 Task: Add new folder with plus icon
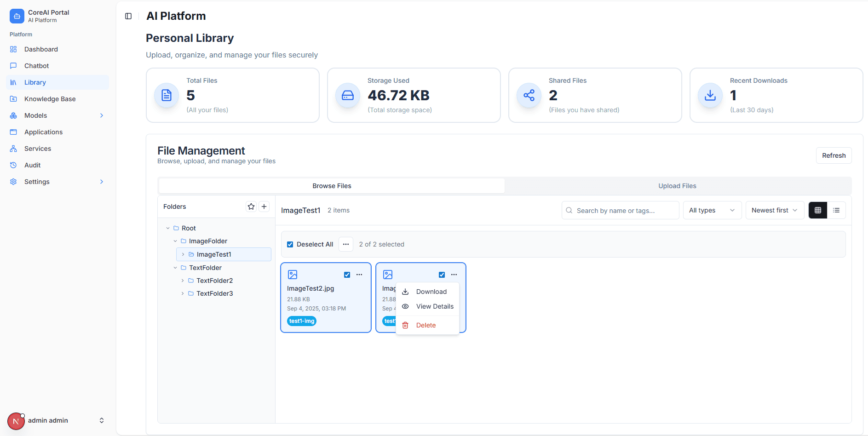(264, 207)
